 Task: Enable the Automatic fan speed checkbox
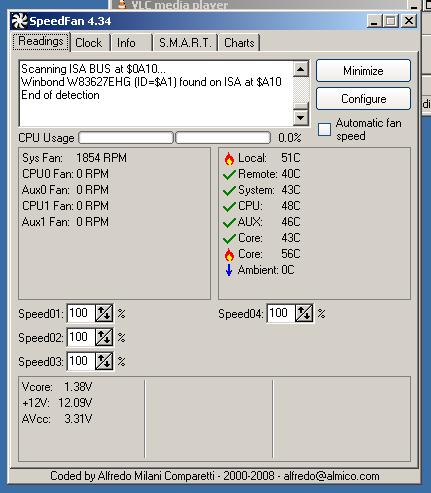324,129
